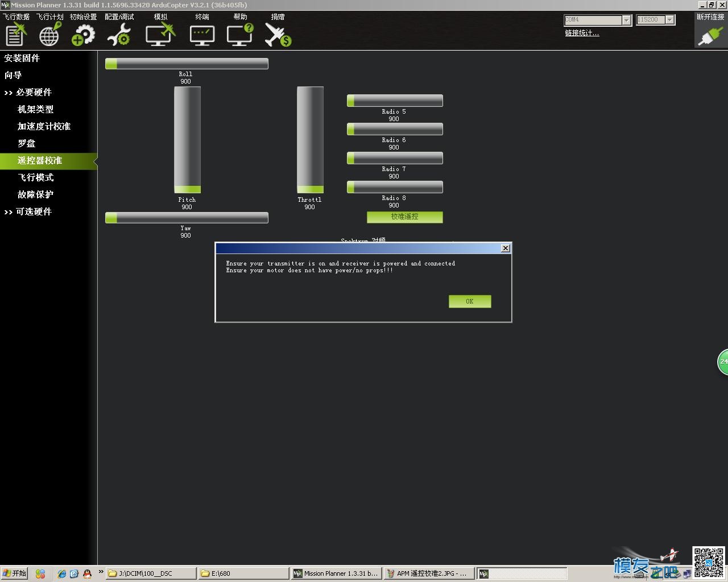Viewport: 728px width, 582px height.
Task: Select 安装固件 in the sidebar
Action: tap(22, 58)
